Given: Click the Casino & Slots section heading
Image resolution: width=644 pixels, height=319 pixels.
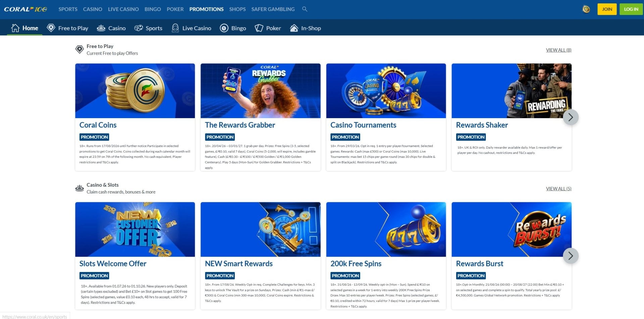Looking at the screenshot, I should click(x=103, y=185).
